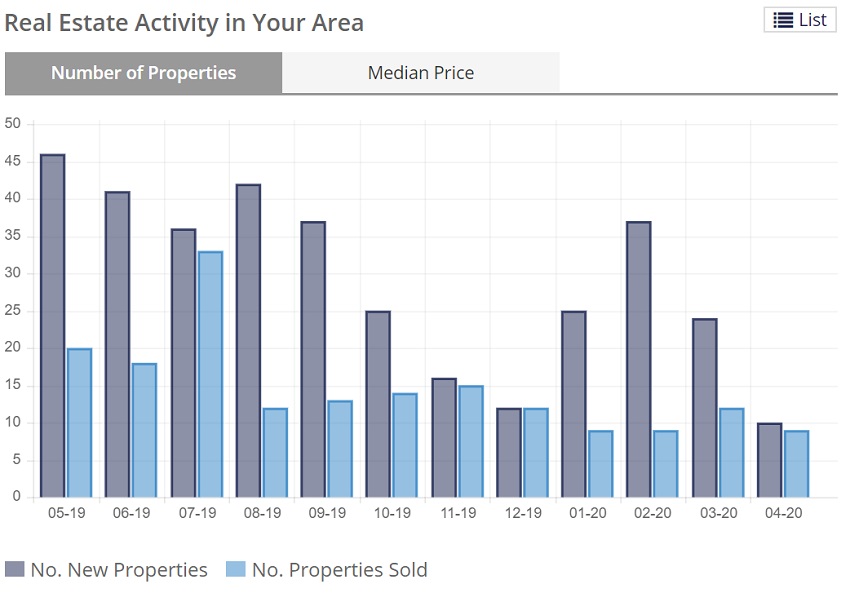
Task: Hide the No. Properties Sold series label
Action: [339, 570]
